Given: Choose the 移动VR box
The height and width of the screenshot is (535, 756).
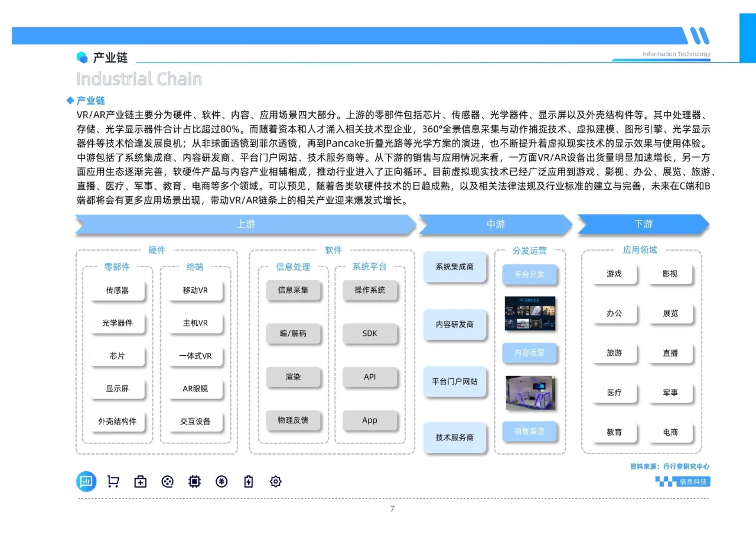Looking at the screenshot, I should (195, 290).
